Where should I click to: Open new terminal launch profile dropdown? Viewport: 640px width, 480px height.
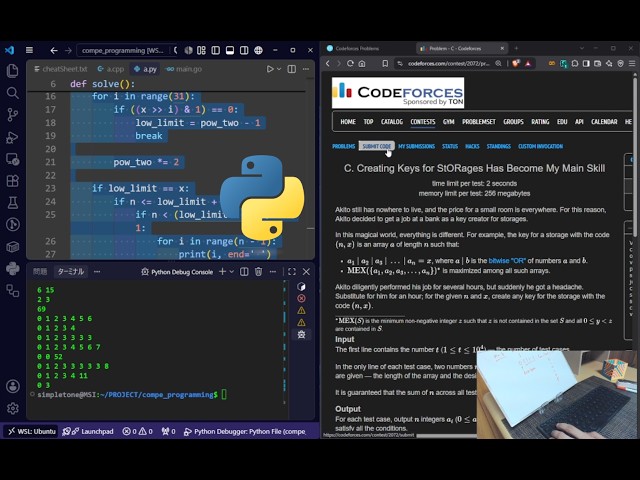pyautogui.click(x=232, y=272)
